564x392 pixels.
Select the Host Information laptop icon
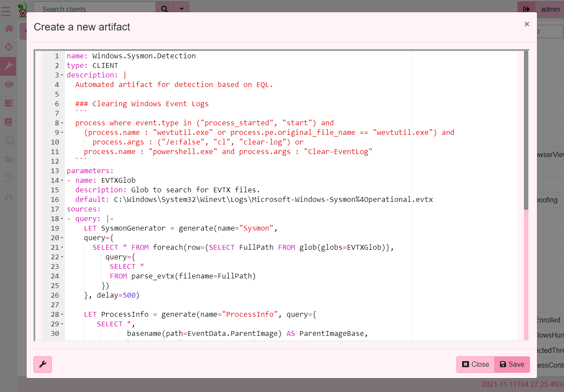click(x=8, y=140)
